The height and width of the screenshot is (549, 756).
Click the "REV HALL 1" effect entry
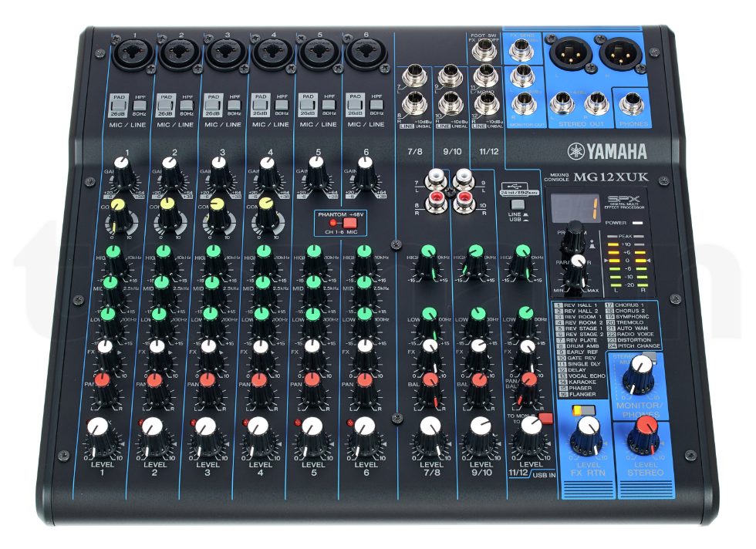click(575, 305)
